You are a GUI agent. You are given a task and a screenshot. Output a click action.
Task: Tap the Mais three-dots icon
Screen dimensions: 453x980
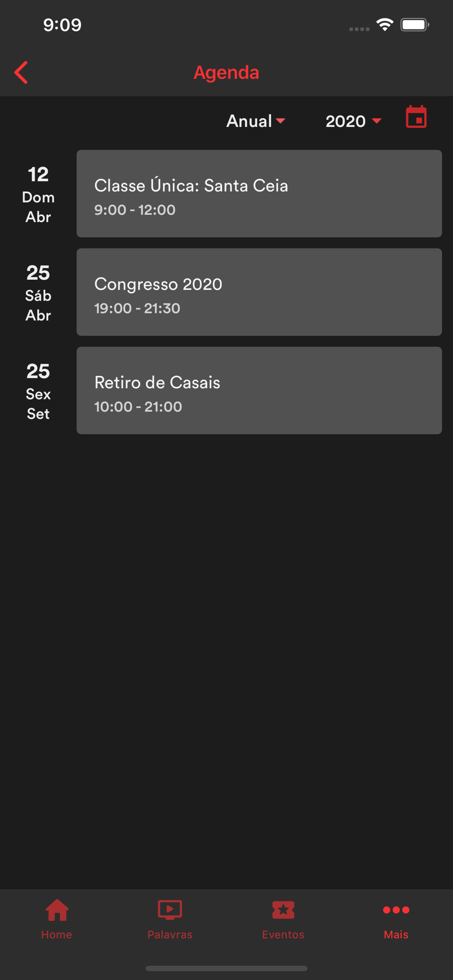click(396, 910)
